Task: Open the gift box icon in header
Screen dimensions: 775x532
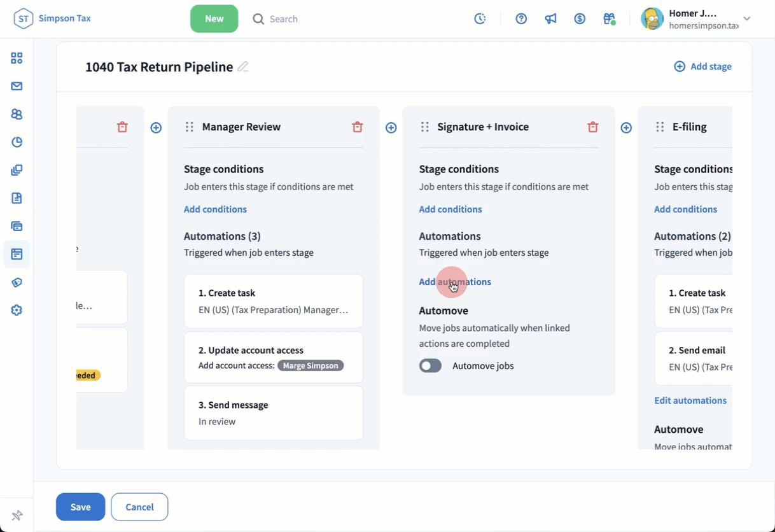Action: [609, 19]
